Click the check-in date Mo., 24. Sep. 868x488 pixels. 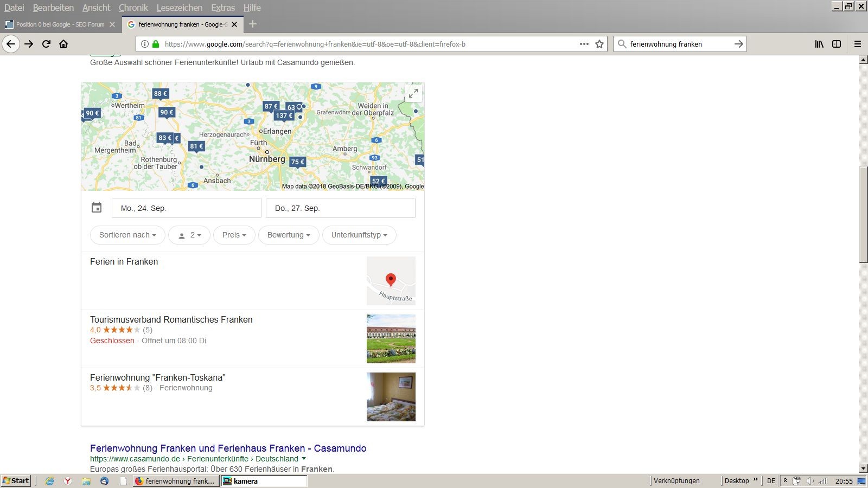[186, 208]
